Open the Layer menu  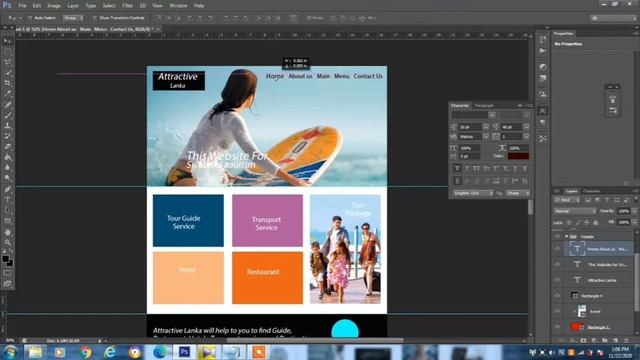(73, 6)
